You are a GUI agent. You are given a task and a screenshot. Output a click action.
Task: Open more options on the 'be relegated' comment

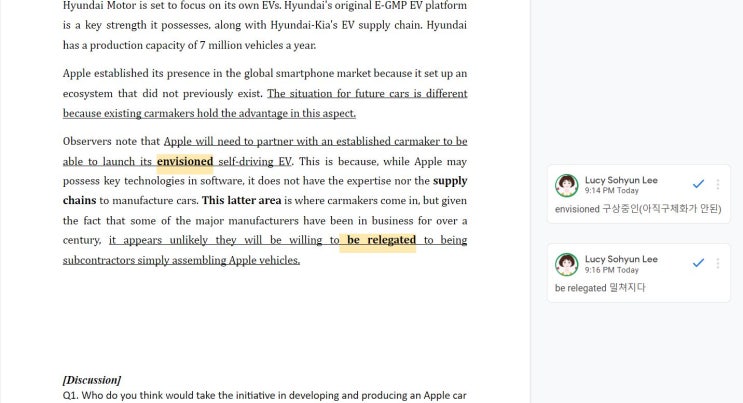tap(718, 263)
